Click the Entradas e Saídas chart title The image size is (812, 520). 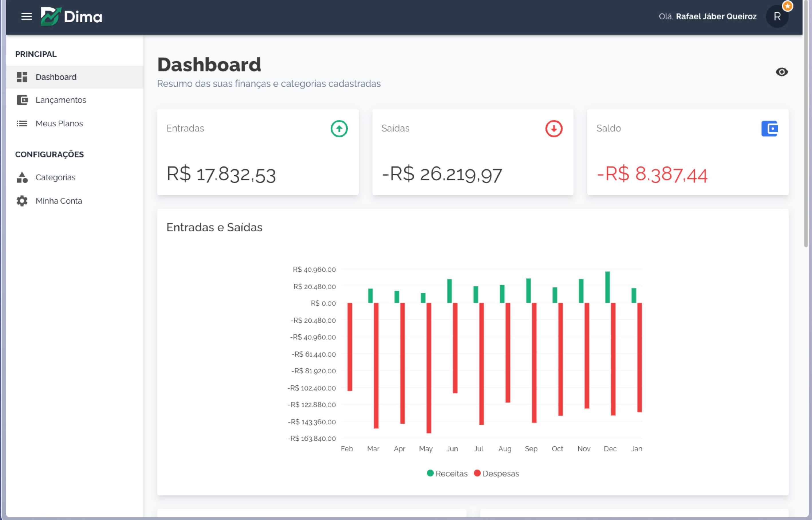click(214, 227)
